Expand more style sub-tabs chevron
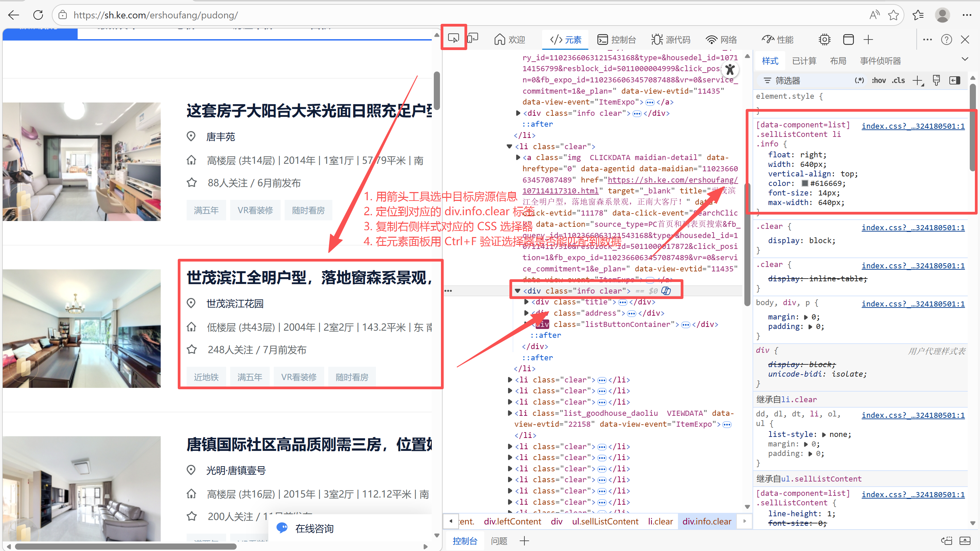The width and height of the screenshot is (980, 551). pos(964,59)
